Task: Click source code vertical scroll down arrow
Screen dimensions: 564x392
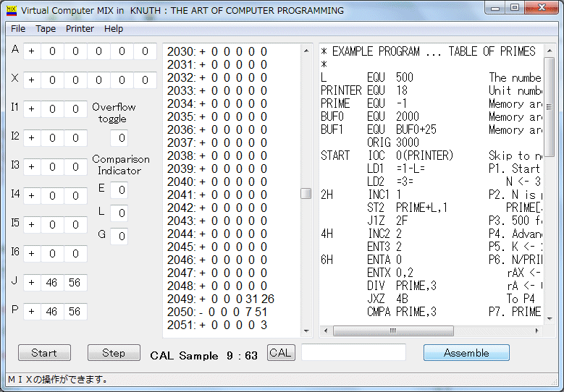Action: pyautogui.click(x=550, y=318)
